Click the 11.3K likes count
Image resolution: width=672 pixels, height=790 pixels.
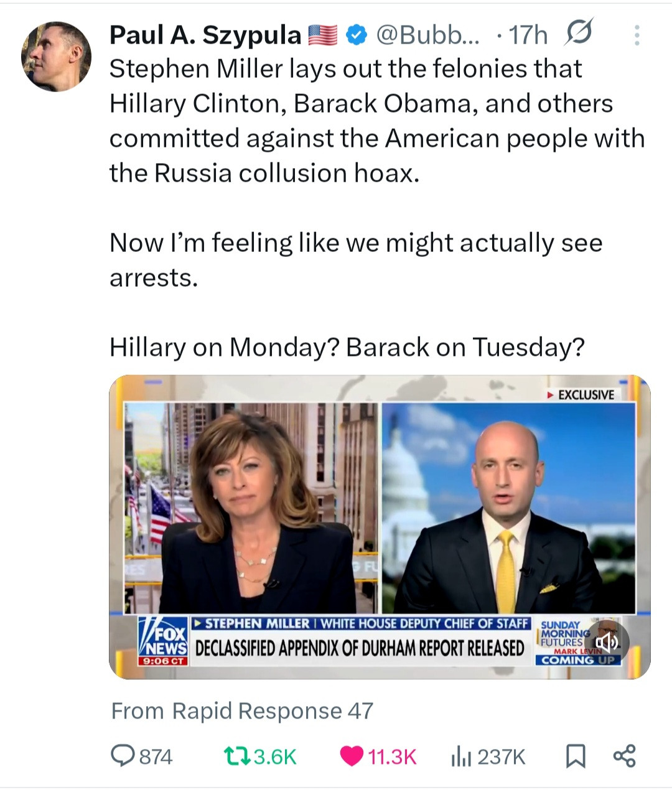(x=392, y=756)
